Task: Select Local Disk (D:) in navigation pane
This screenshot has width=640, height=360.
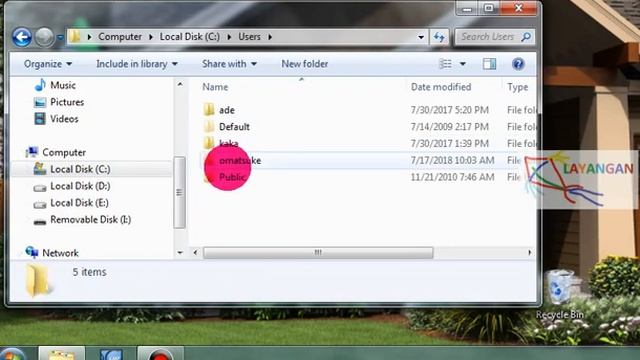Action: coord(80,186)
